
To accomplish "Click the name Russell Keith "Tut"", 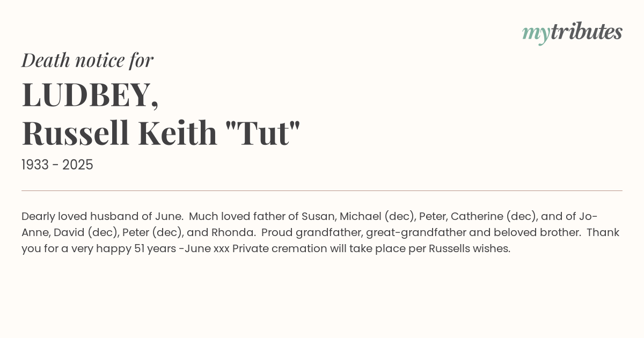I will 161,133.
